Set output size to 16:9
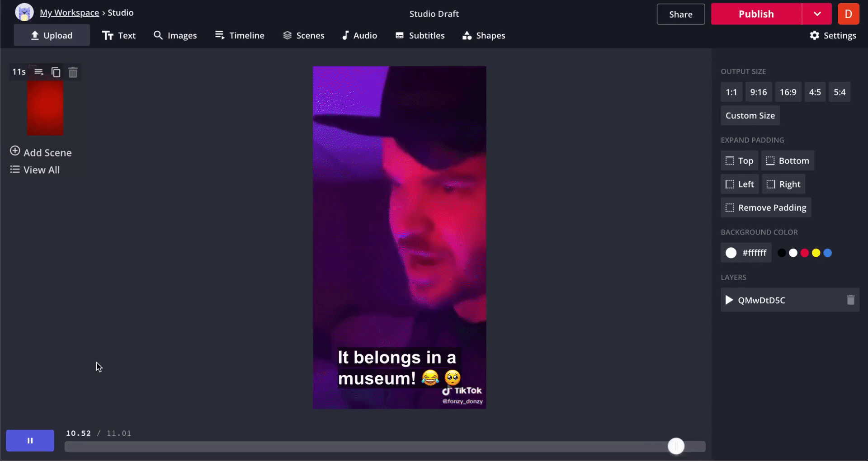 [x=788, y=92]
